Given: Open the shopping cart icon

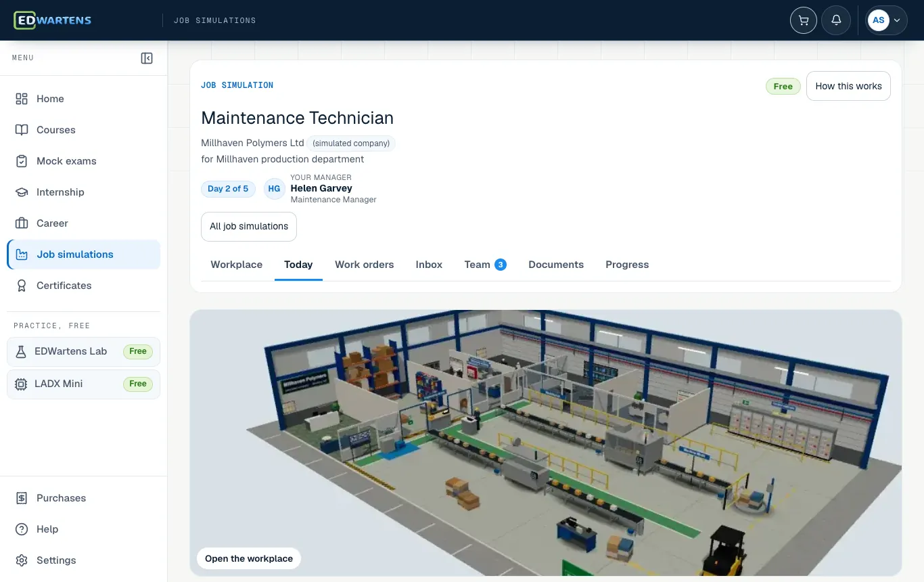Looking at the screenshot, I should tap(804, 20).
